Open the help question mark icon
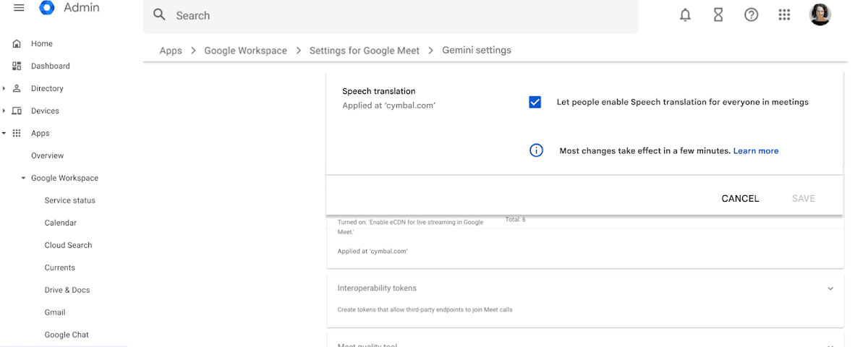The height and width of the screenshot is (347, 868). [751, 15]
